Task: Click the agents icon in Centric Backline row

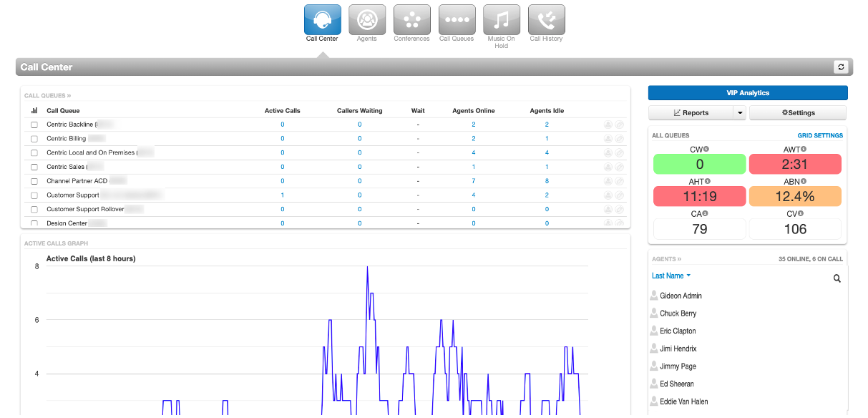Action: 608,125
